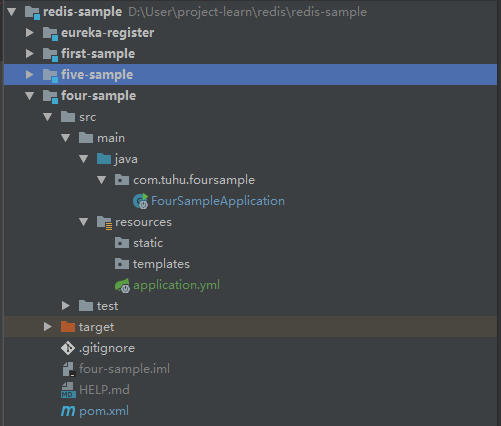Click the Spring Boot FourSampleApplication class icon
Image resolution: width=501 pixels, height=426 pixels.
click(x=141, y=201)
